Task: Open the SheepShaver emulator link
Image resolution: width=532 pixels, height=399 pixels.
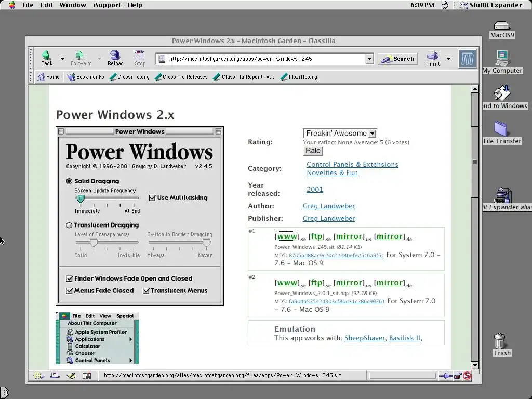Action: click(x=365, y=338)
